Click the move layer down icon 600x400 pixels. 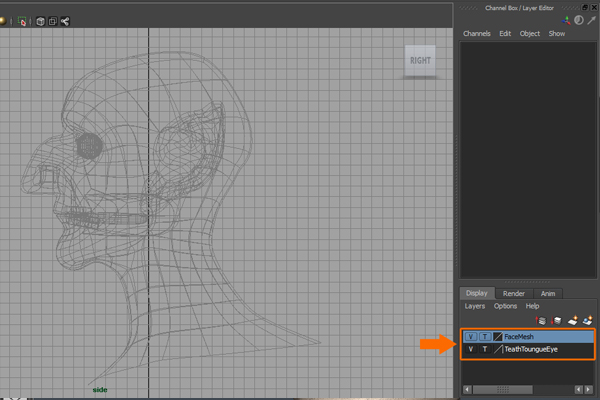[556, 320]
